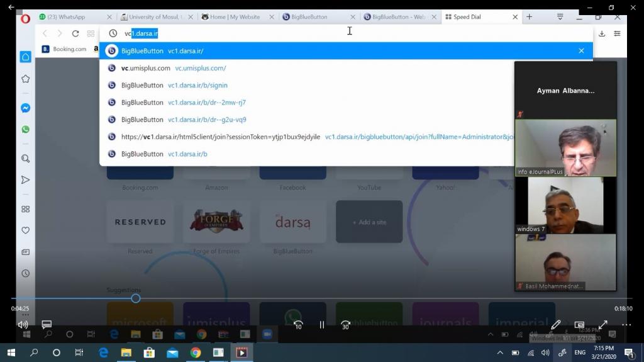Skip forward 30 seconds
644x362 pixels.
point(345,325)
